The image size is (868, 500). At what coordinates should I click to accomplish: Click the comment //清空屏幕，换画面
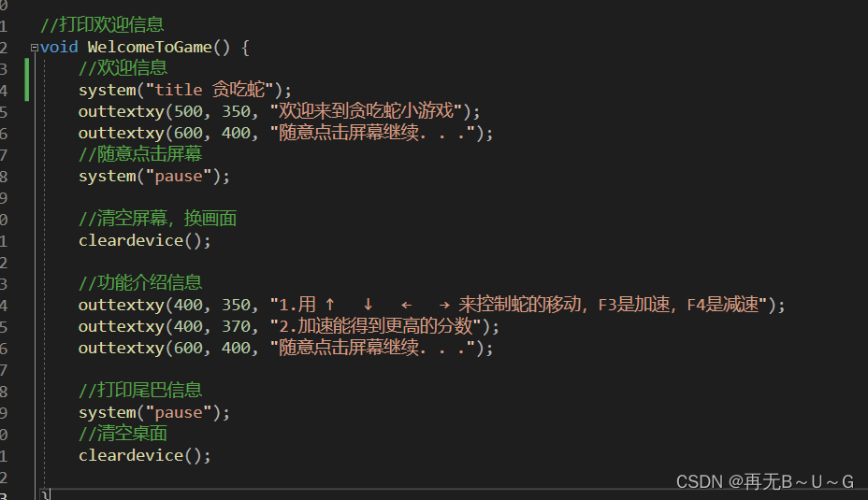click(x=158, y=219)
